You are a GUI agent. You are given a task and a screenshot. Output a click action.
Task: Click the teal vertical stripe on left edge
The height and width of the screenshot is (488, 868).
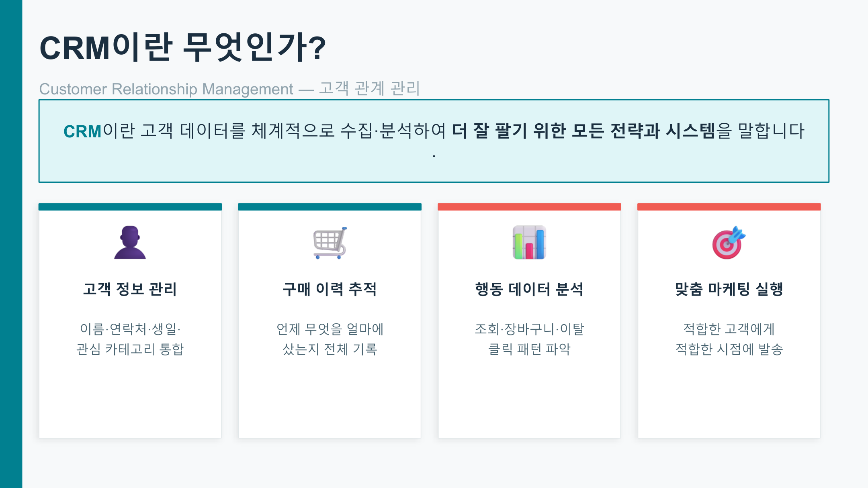click(11, 244)
